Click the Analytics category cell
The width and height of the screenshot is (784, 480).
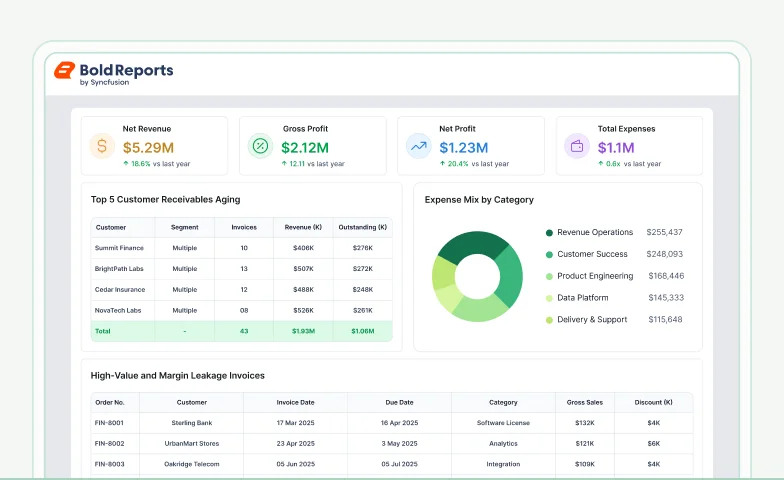pos(503,444)
